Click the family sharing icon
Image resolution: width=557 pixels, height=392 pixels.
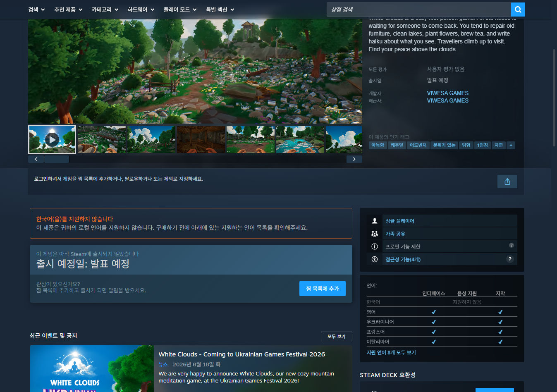point(375,234)
